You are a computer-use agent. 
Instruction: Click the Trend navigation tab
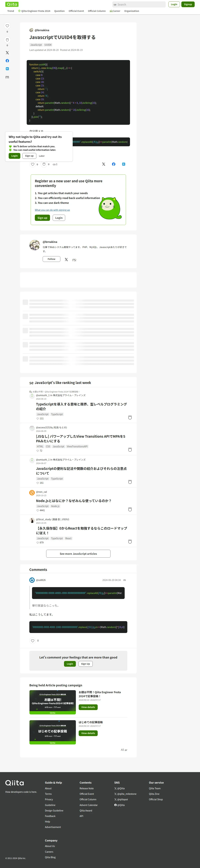pyautogui.click(x=11, y=11)
